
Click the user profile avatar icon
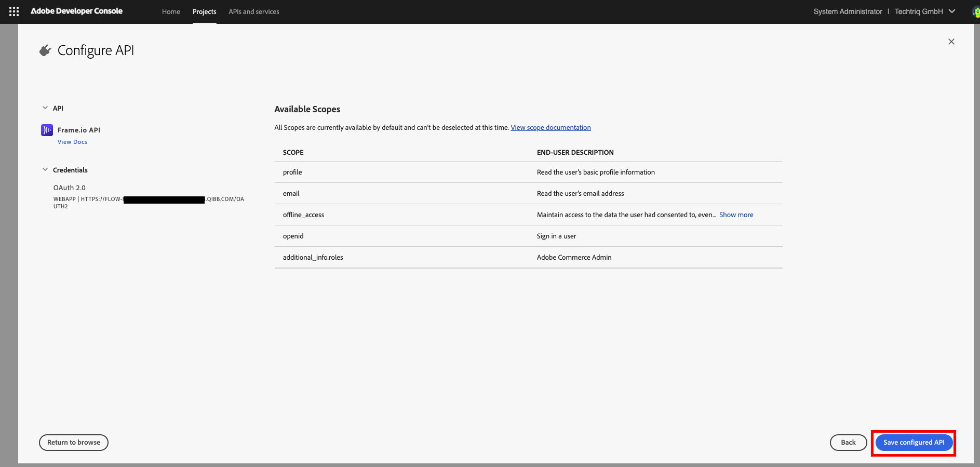976,11
